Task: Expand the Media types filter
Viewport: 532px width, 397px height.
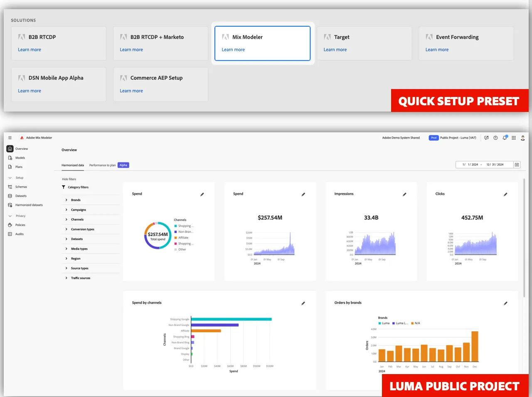Action: pos(66,249)
